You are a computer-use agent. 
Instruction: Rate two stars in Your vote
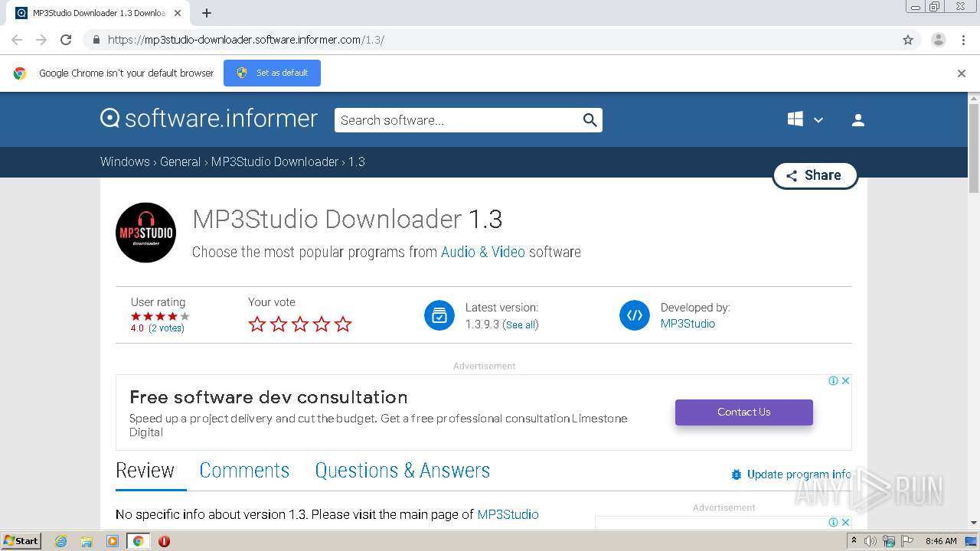click(x=279, y=324)
